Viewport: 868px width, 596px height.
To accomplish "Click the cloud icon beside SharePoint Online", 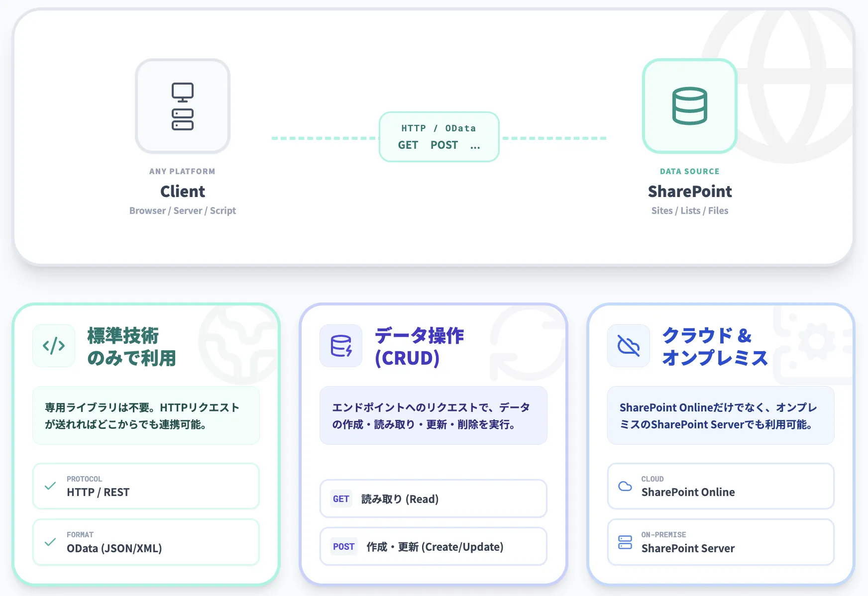I will [626, 486].
